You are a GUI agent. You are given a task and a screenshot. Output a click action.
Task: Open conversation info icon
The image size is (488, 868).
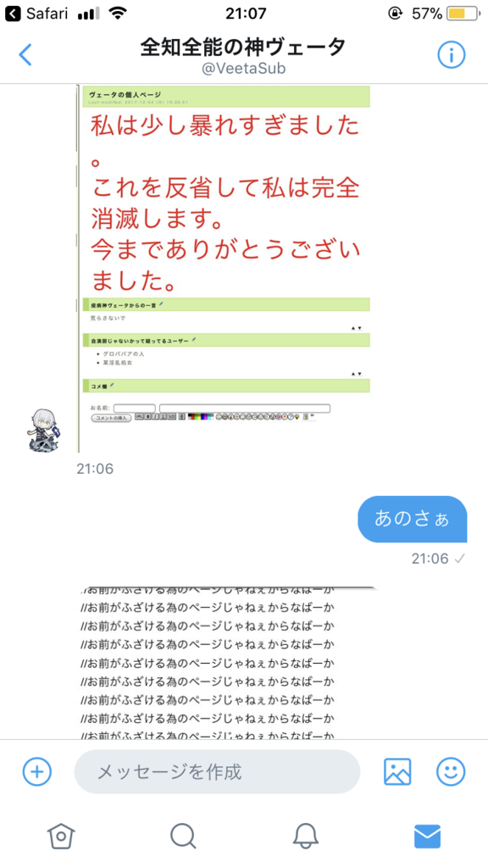pos(452,54)
